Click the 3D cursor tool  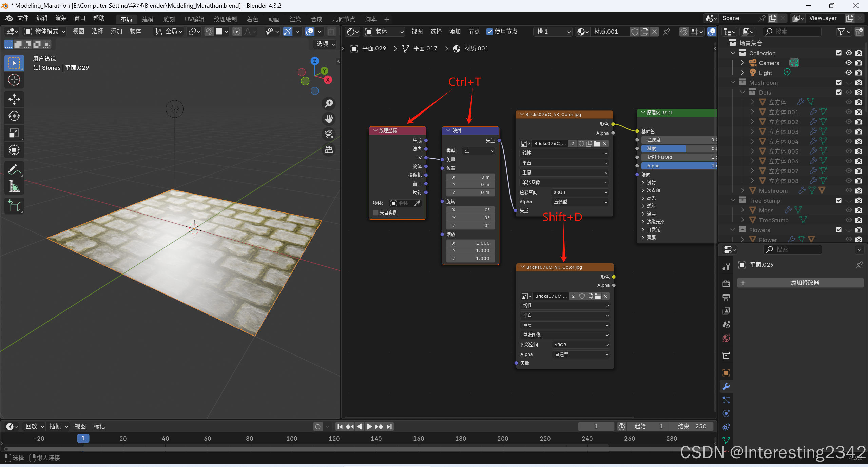pyautogui.click(x=14, y=80)
